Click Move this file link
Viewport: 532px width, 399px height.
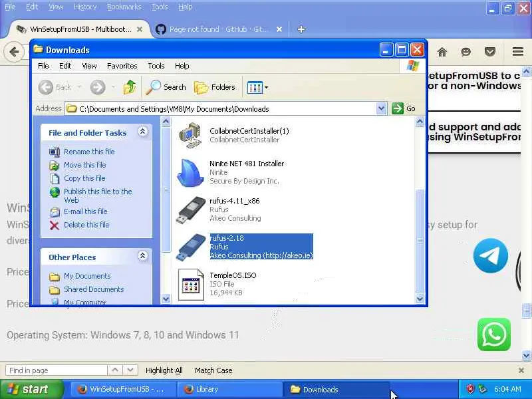point(85,165)
